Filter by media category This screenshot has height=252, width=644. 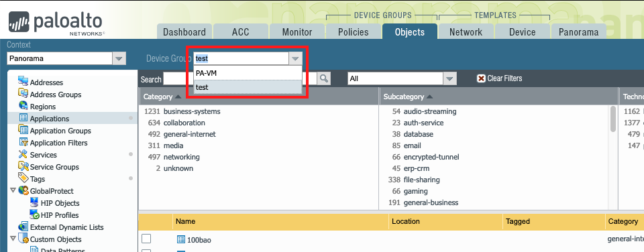coord(173,145)
